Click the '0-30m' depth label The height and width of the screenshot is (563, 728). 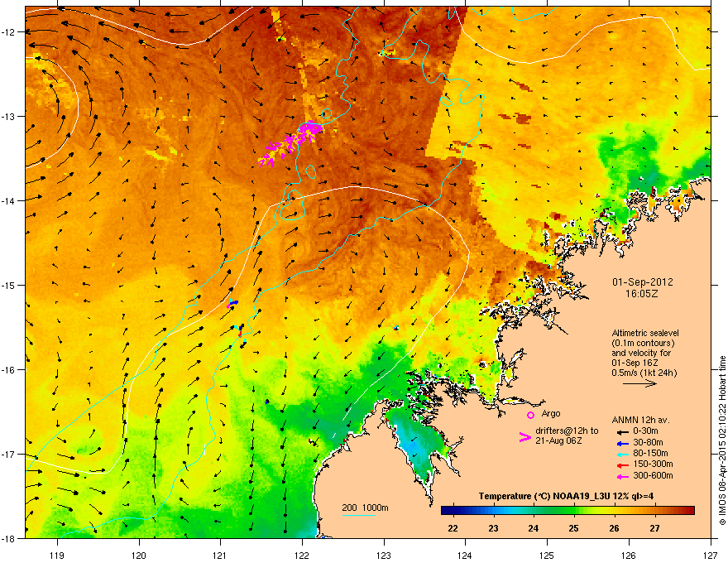(645, 431)
